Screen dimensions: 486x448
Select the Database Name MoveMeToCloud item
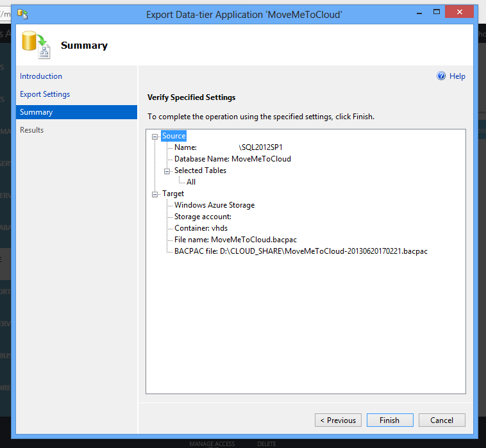[232, 159]
